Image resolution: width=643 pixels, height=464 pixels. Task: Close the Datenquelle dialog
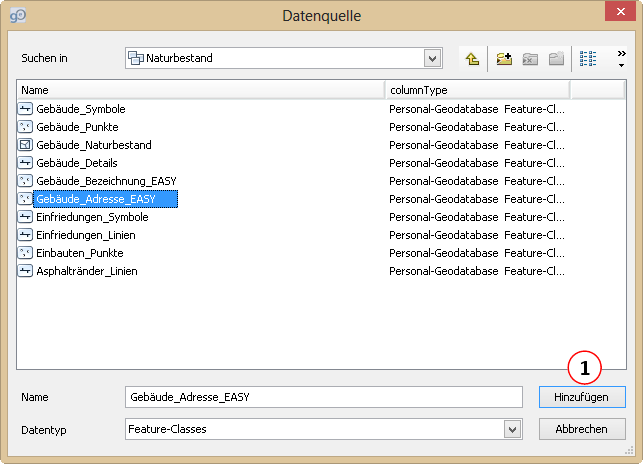pyautogui.click(x=619, y=15)
